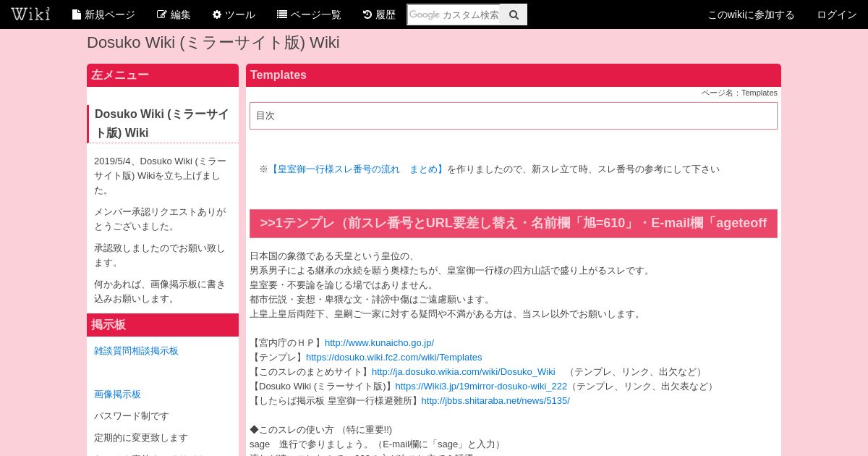Click ログイン link
This screenshot has width=868, height=456.
point(837,14)
